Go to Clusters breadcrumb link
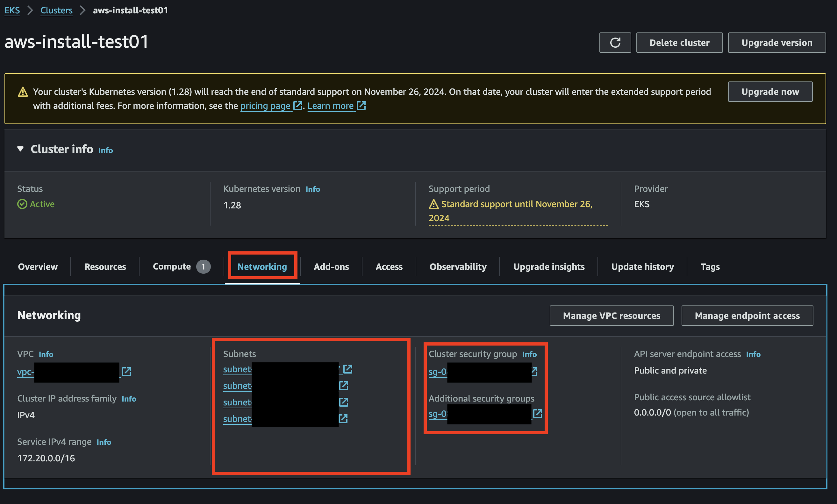The image size is (837, 504). pos(56,10)
